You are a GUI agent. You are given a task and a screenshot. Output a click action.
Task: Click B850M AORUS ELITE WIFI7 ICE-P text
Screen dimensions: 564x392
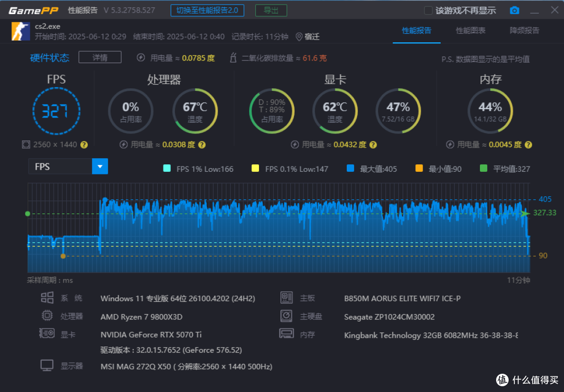pos(402,299)
